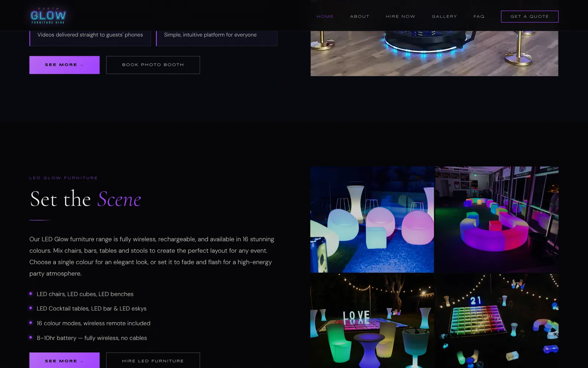This screenshot has height=368, width=588.
Task: Open the Home nav link
Action: (x=325, y=17)
